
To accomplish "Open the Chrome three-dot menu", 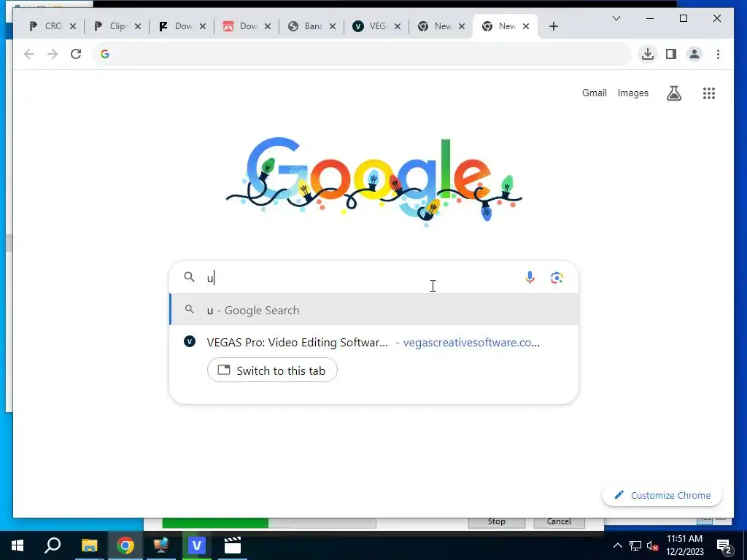I will [718, 54].
